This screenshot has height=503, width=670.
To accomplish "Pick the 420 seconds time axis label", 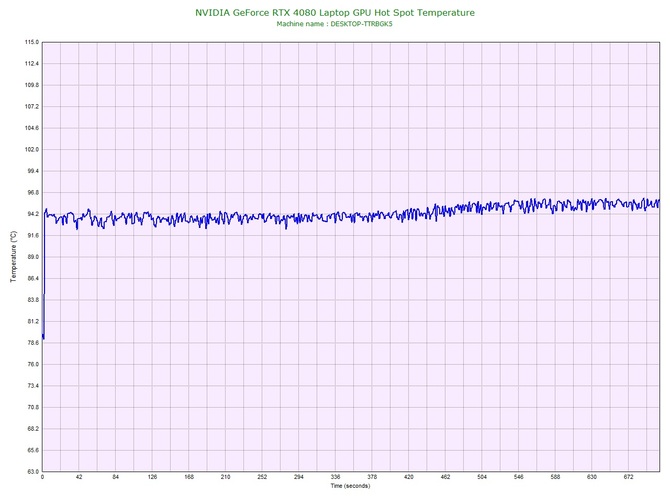I will tap(408, 477).
